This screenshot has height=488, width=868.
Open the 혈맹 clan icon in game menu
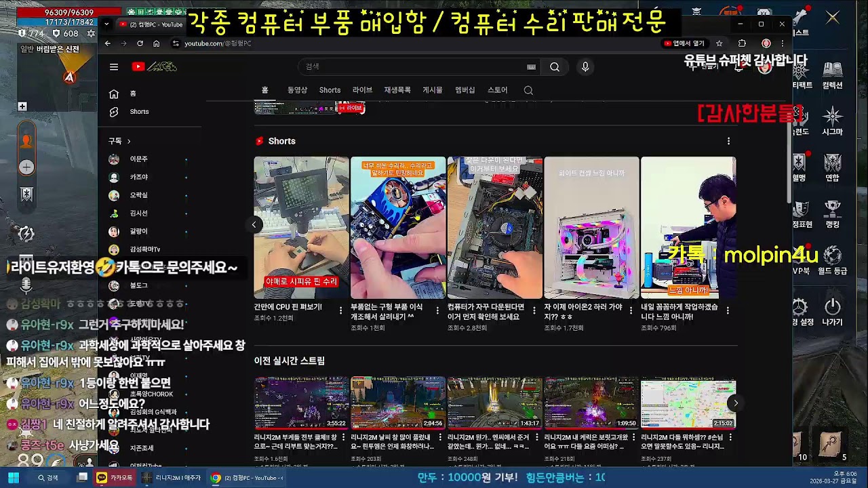800,167
